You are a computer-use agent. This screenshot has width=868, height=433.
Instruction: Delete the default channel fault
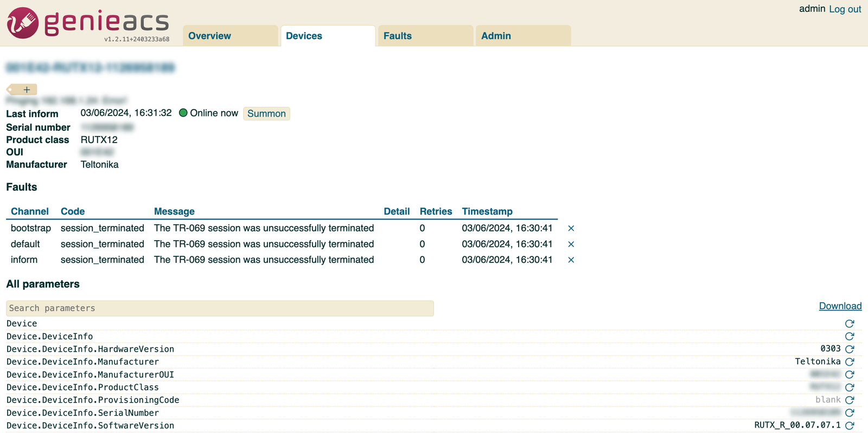click(571, 244)
